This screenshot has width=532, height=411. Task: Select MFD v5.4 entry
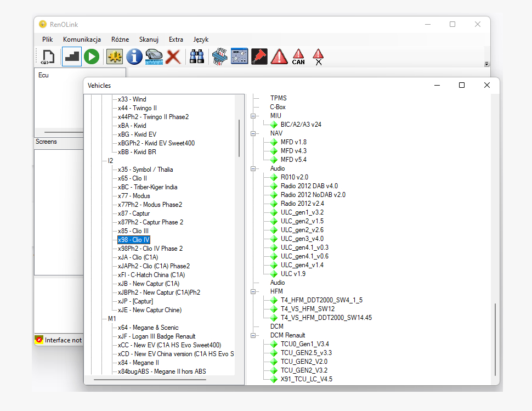(x=293, y=160)
